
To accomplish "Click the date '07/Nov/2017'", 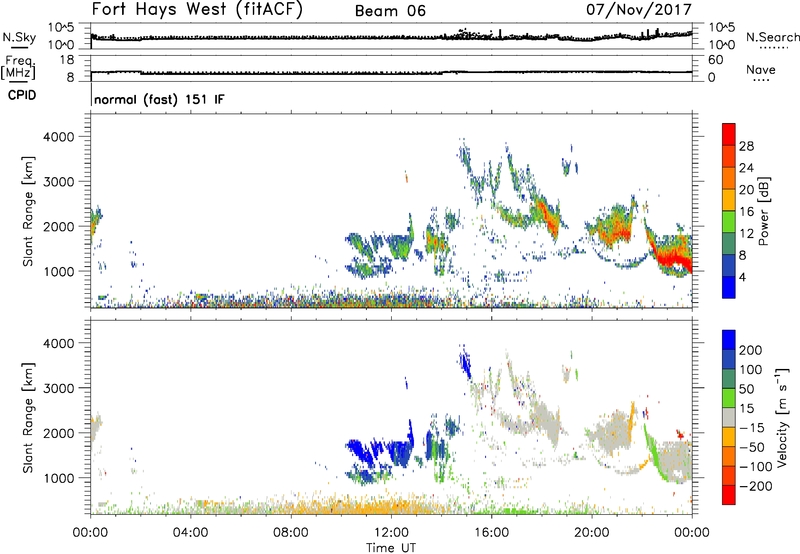I will coord(639,10).
